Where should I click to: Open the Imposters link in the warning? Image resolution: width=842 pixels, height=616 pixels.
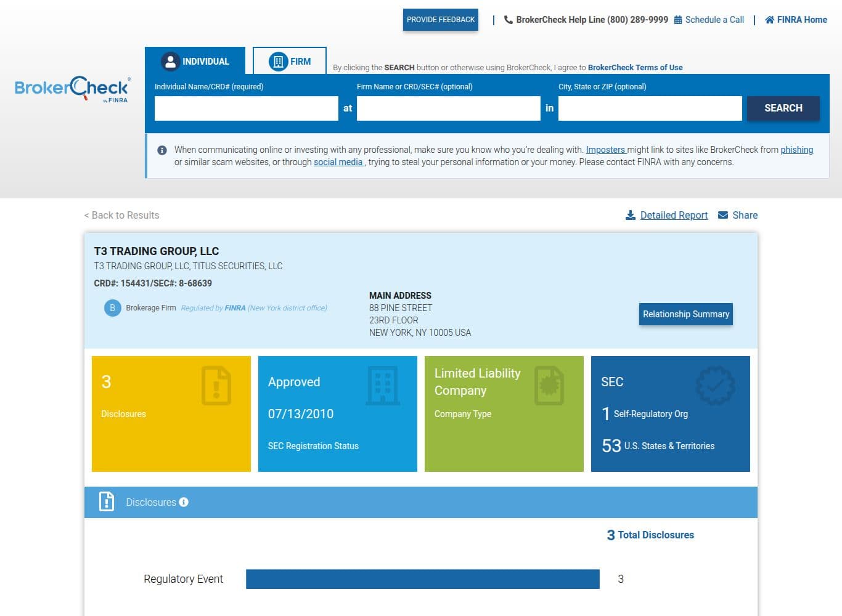tap(605, 150)
